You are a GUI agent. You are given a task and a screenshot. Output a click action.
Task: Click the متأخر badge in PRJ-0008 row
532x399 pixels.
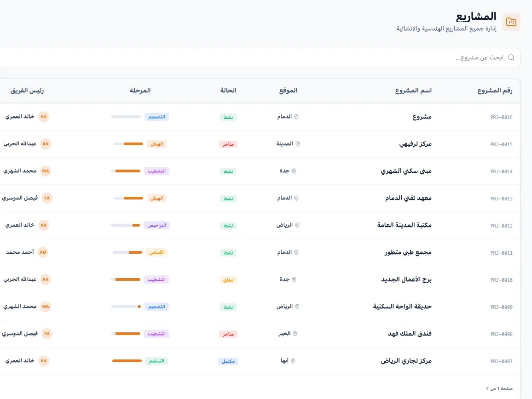[228, 334]
